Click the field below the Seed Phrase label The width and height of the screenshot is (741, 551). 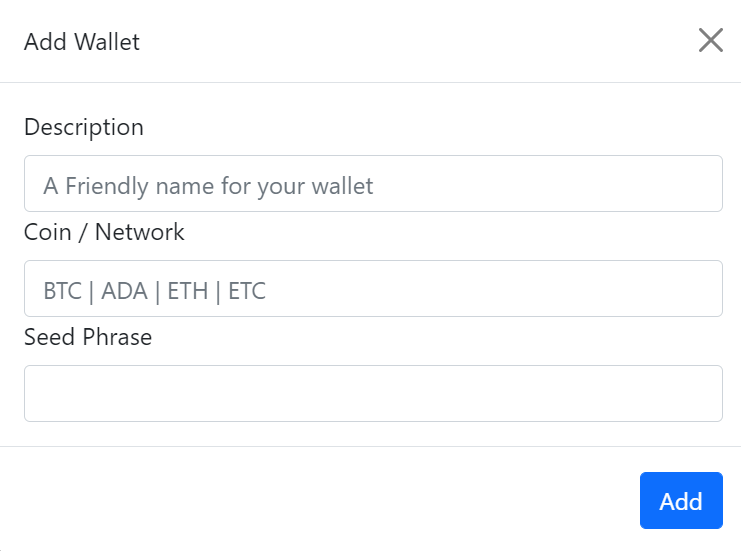click(373, 393)
